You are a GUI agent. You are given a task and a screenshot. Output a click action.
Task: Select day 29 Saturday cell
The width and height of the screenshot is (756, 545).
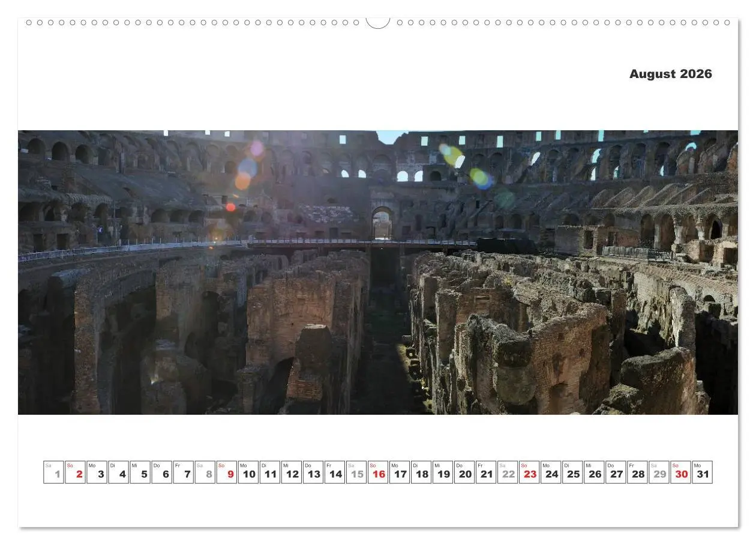[658, 472]
